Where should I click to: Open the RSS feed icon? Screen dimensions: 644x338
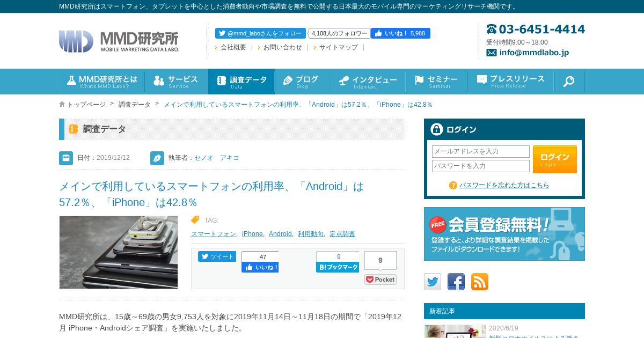coord(480,282)
